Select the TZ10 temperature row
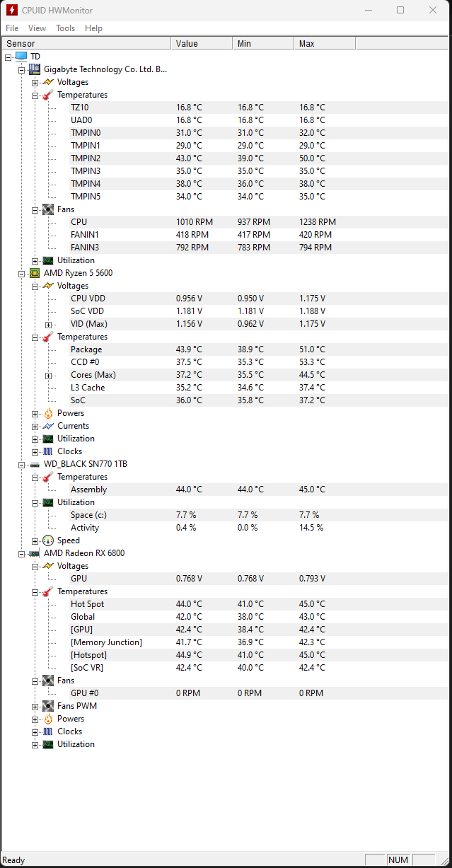The height and width of the screenshot is (868, 452). tap(226, 108)
